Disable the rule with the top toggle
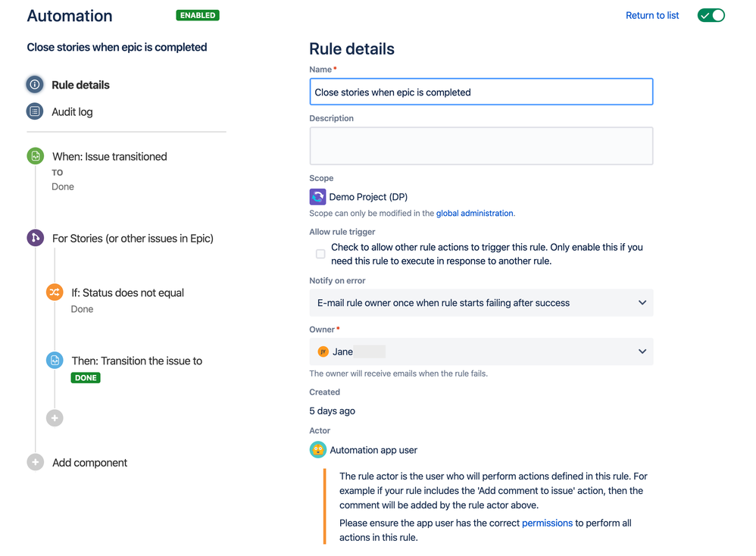Image resolution: width=756 pixels, height=556 pixels. (711, 15)
